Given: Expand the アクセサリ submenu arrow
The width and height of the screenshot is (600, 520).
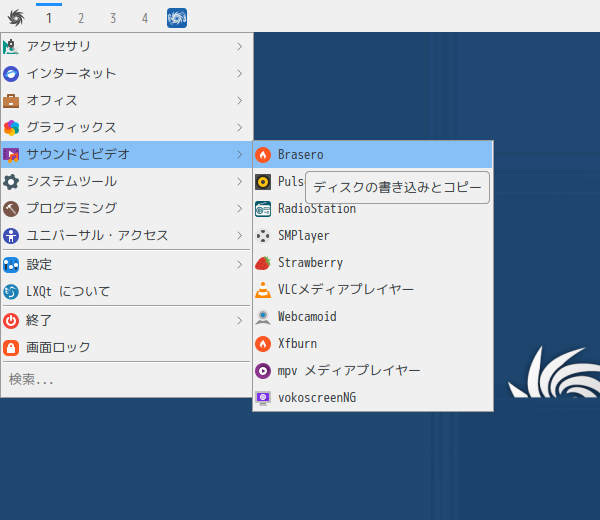Looking at the screenshot, I should pos(240,47).
